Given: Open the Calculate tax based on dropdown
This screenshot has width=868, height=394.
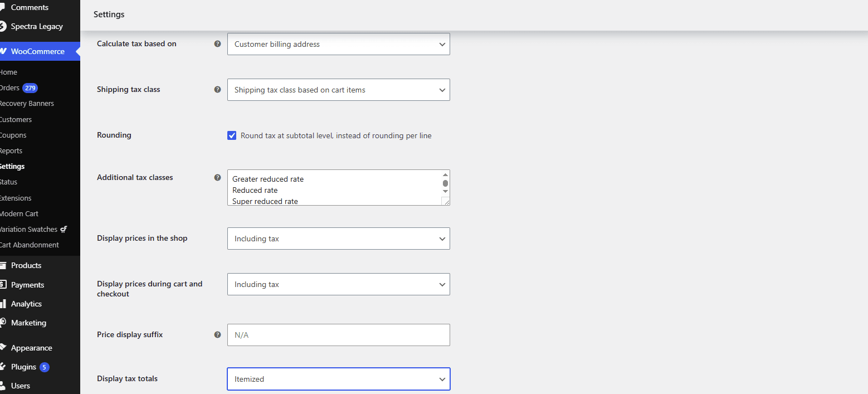Looking at the screenshot, I should 338,44.
